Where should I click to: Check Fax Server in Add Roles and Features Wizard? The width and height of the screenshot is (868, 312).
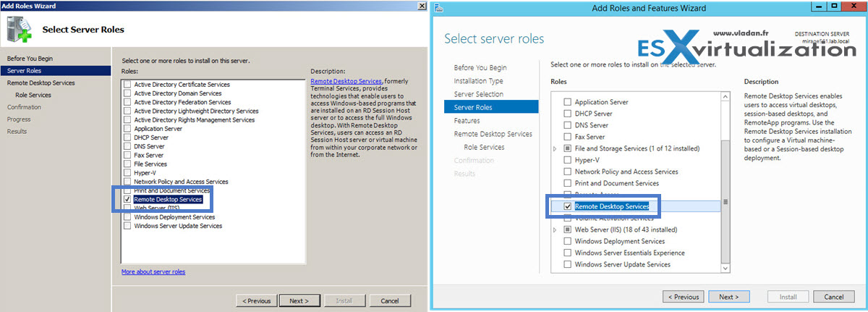(567, 137)
